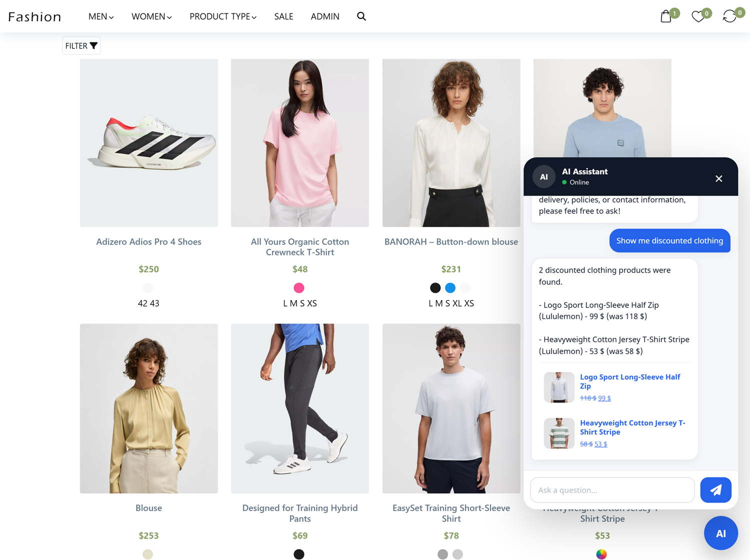This screenshot has height=560, width=750.
Task: Click the Fashion logo
Action: [35, 16]
